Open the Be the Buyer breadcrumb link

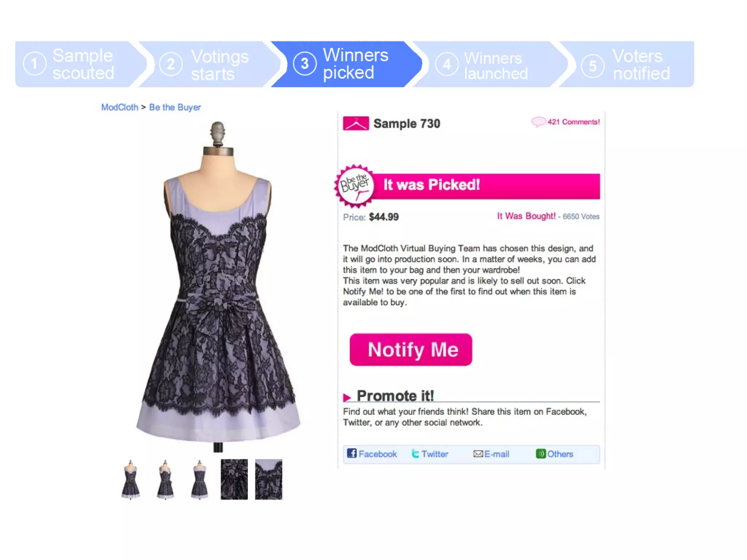pos(175,107)
